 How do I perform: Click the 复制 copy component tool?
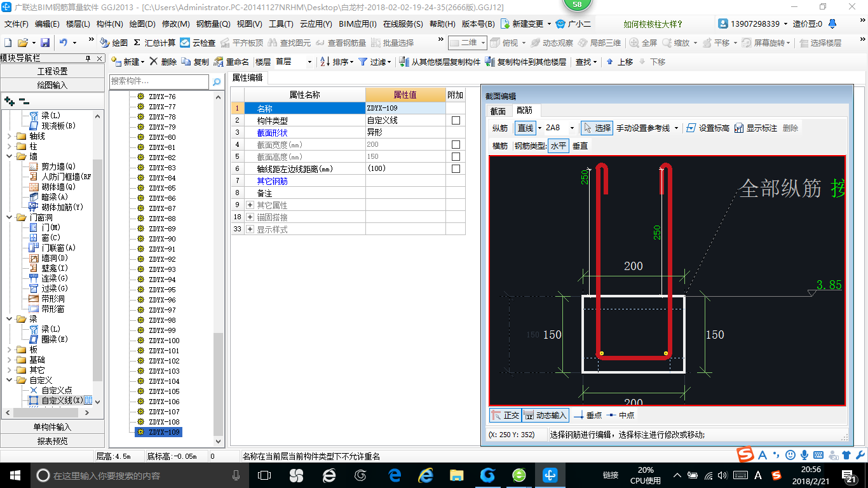[x=195, y=62]
